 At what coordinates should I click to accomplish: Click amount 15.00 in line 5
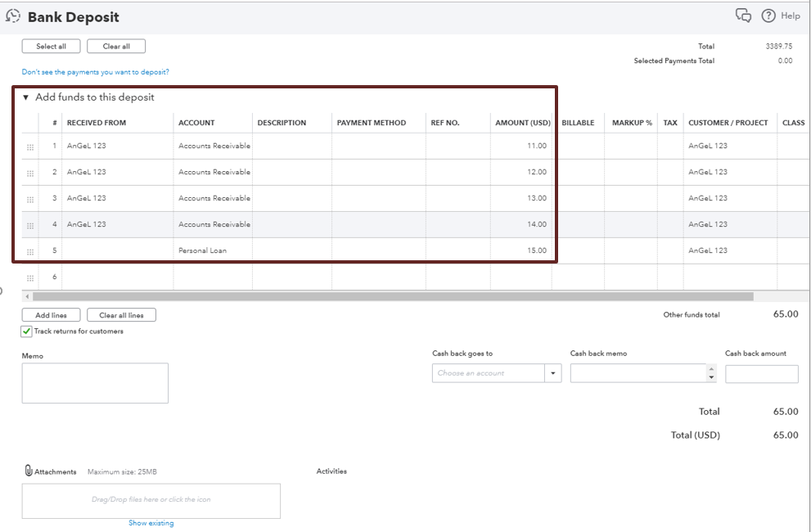537,250
